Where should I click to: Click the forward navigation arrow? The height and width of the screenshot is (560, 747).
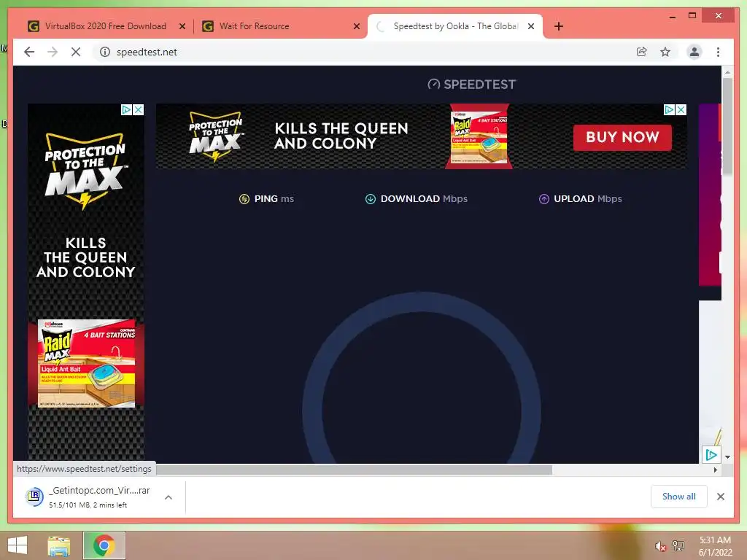point(53,52)
